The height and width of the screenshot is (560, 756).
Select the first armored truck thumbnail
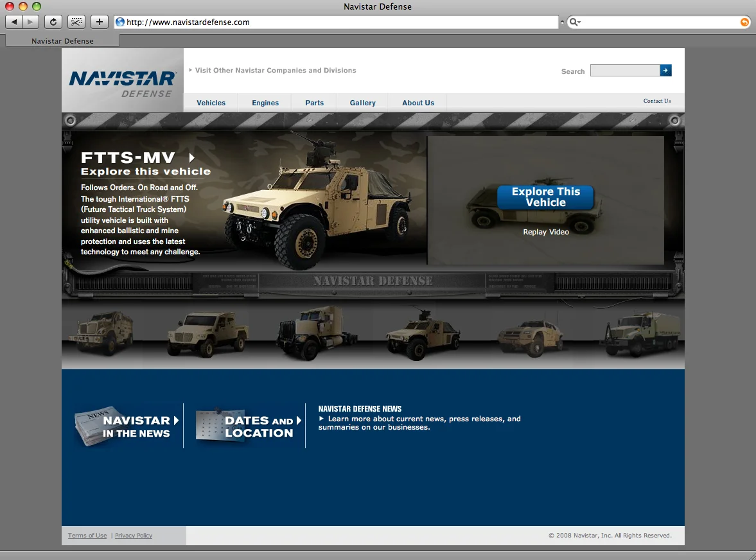coord(102,333)
